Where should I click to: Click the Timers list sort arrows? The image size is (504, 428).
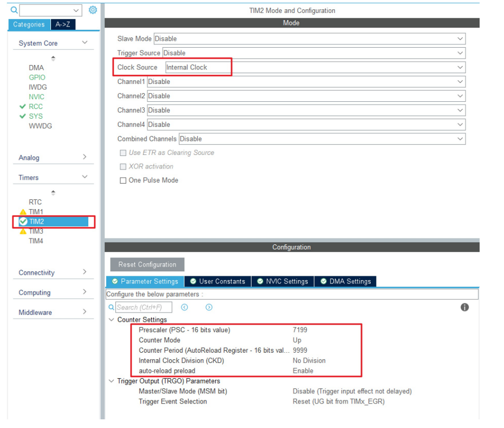click(53, 192)
